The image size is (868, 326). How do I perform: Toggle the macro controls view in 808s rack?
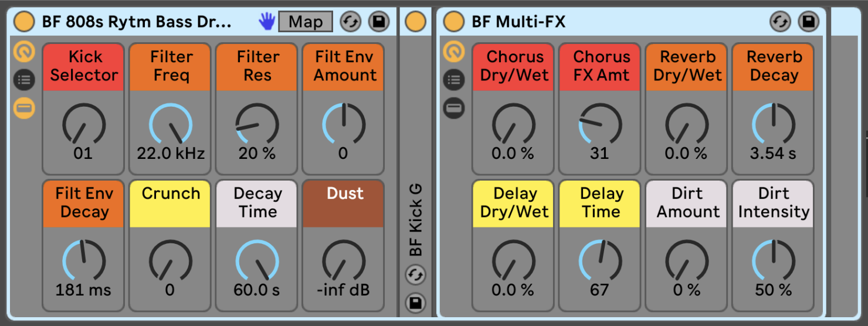point(24,52)
